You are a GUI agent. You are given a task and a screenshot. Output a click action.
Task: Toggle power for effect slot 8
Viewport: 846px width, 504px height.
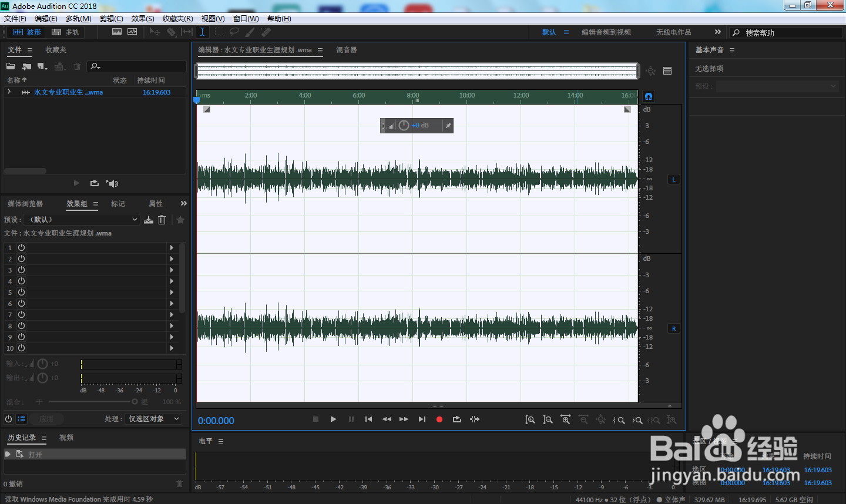click(21, 326)
